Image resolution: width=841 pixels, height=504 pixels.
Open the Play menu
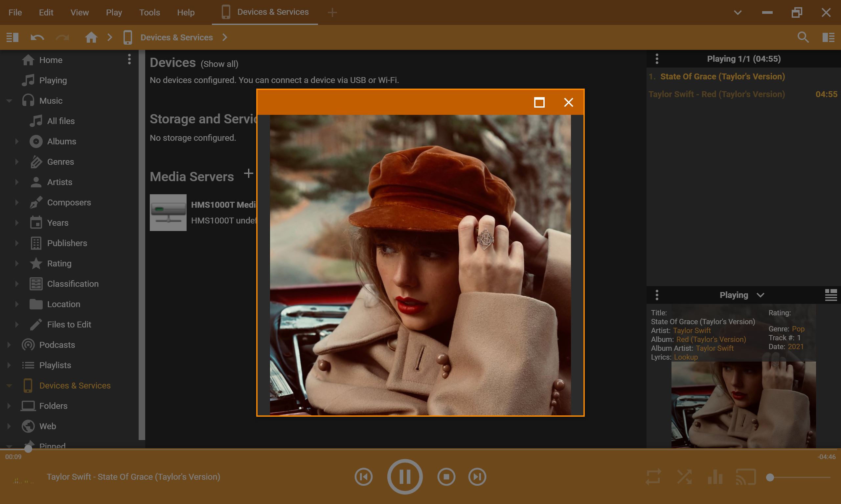114,12
